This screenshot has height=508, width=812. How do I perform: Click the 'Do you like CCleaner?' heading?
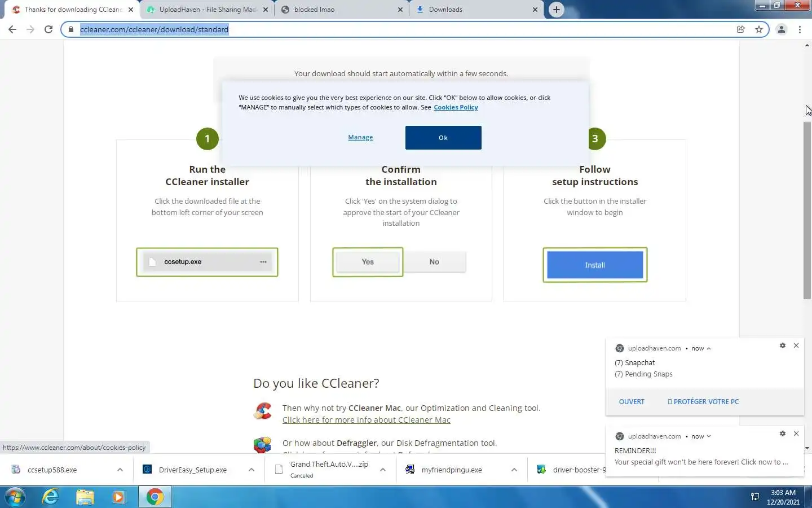pos(316,383)
